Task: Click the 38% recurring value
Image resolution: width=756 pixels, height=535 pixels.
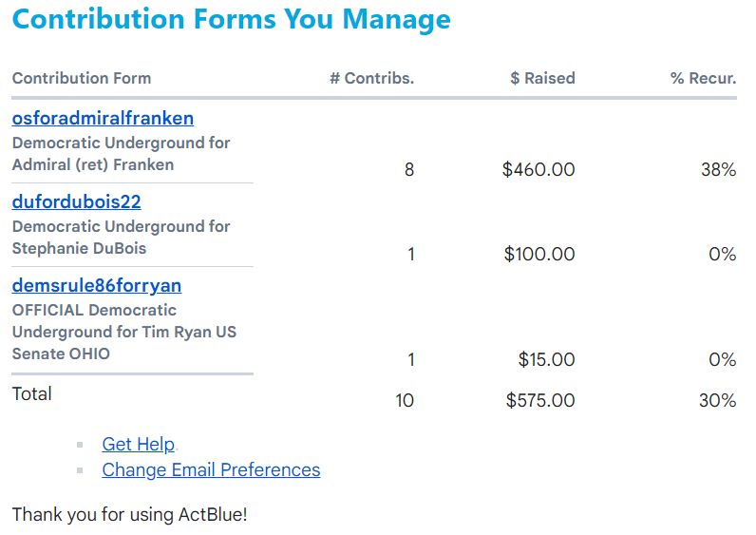Action: click(717, 170)
